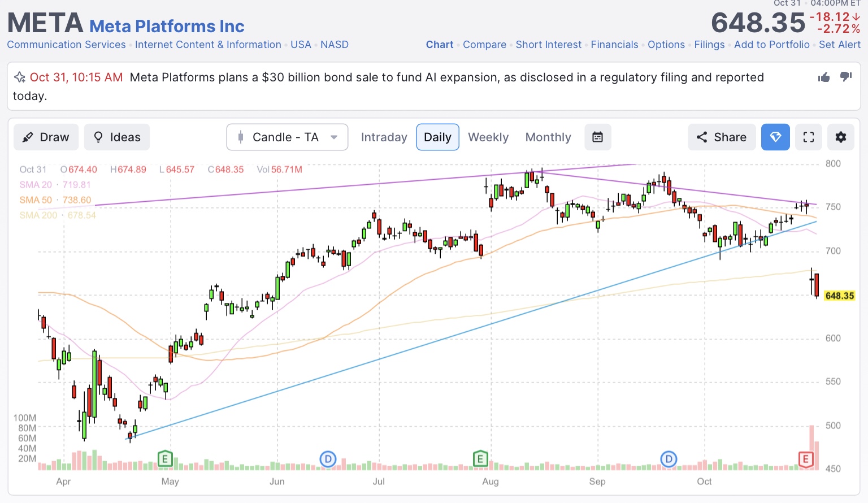The image size is (868, 503).
Task: Click the thumbs up icon on news
Action: point(824,77)
